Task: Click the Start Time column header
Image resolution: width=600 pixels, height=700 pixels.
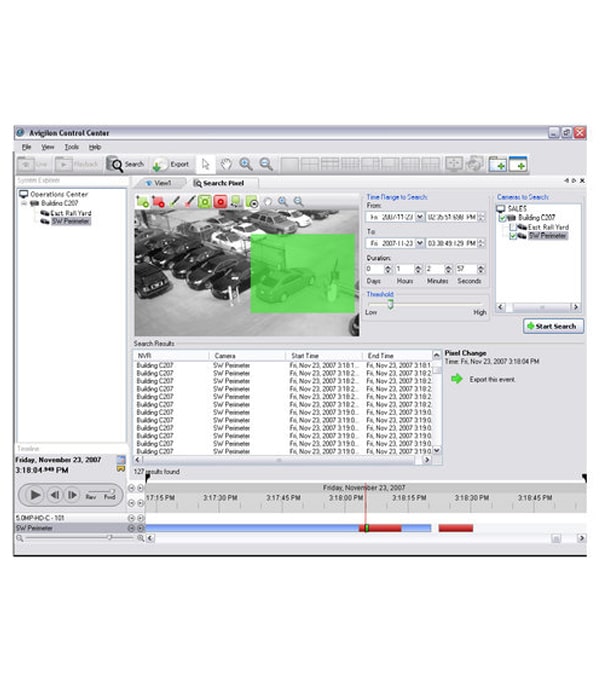Action: (x=324, y=356)
